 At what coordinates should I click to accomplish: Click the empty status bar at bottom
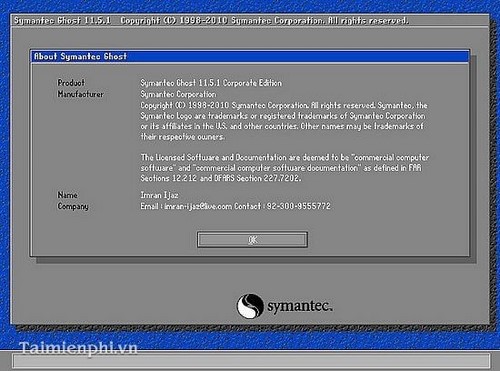(251, 361)
